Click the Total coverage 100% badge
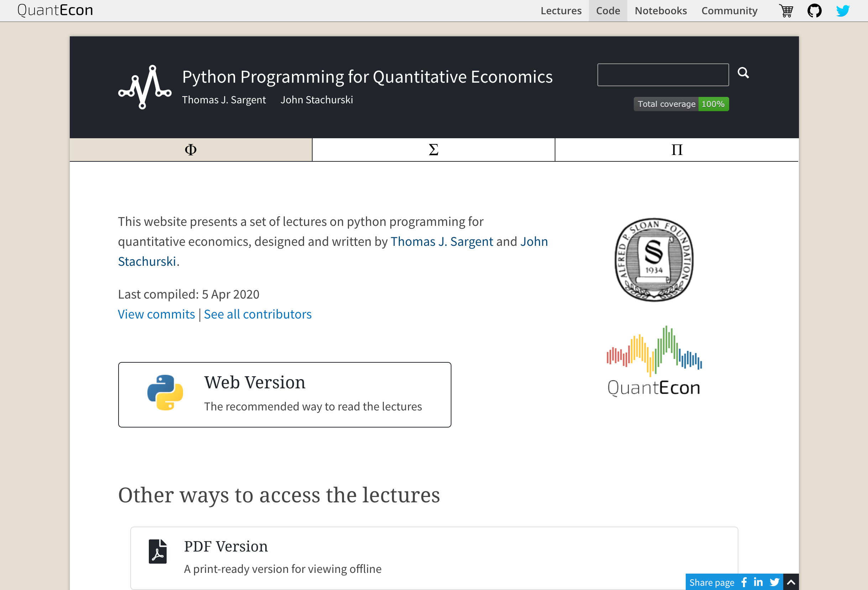Screen dimensions: 868x590 (x=681, y=104)
